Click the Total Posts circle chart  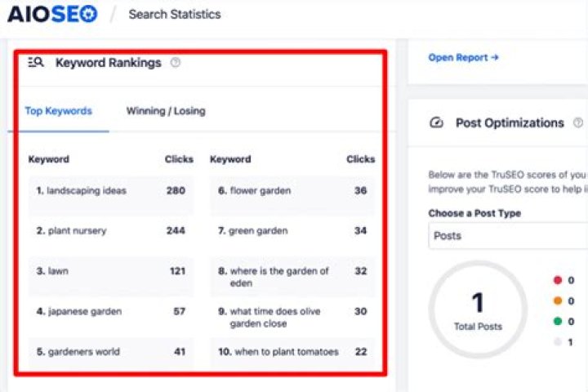pos(478,310)
